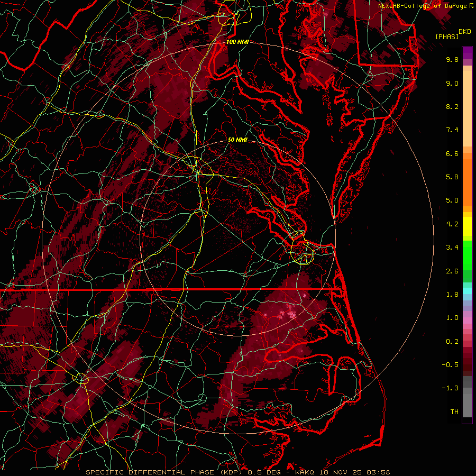This screenshot has width=476, height=476.
Task: Click the 4.2 scale value label
Action: tap(452, 224)
